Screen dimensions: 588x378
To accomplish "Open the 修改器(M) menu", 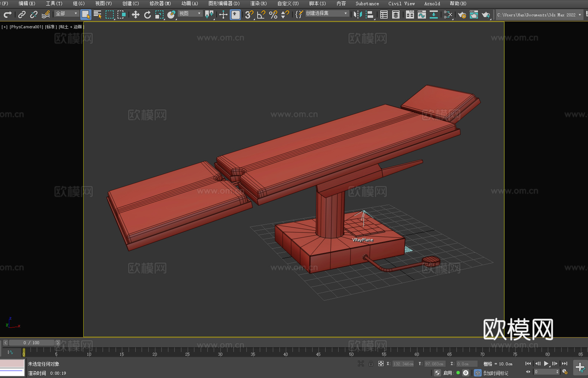I will pos(160,3).
